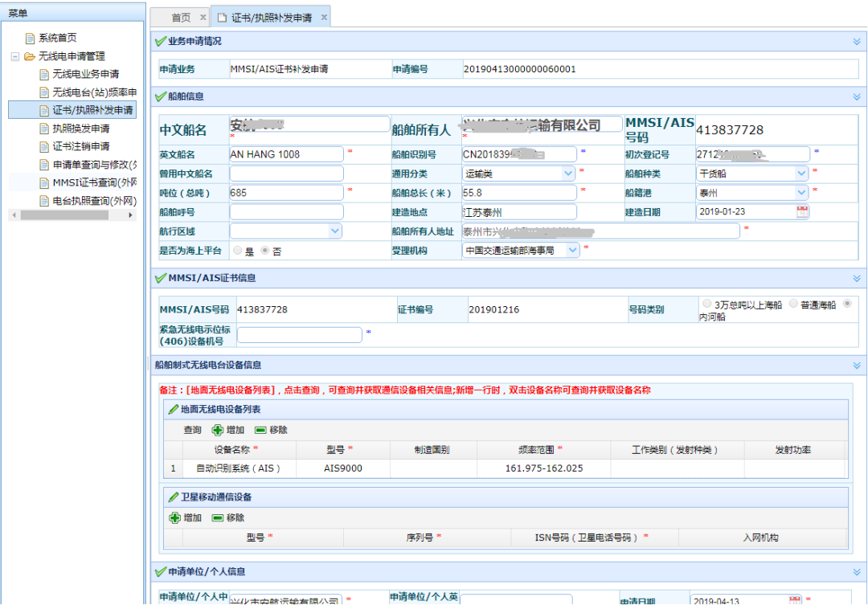
Task: Click 查询 in 地面无线电设备列表 toolbar
Action: point(193,430)
